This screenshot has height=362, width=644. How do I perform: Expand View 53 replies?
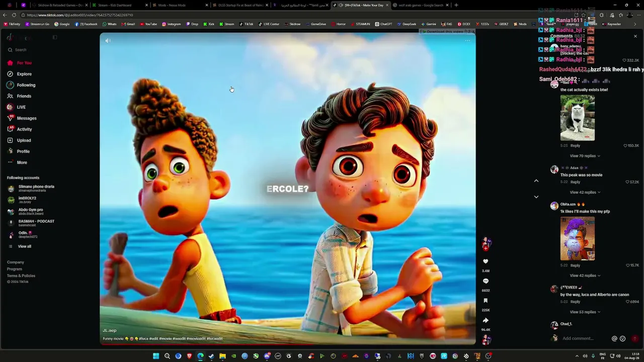pos(585,312)
